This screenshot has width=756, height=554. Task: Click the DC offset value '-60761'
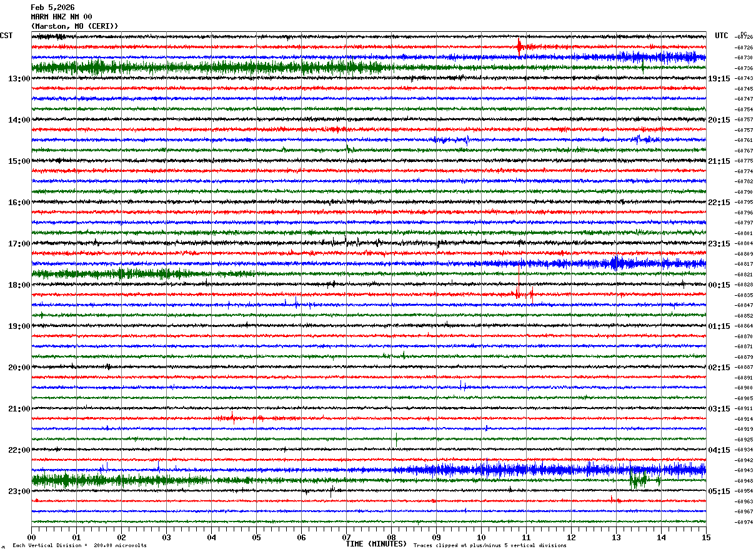[x=744, y=141]
